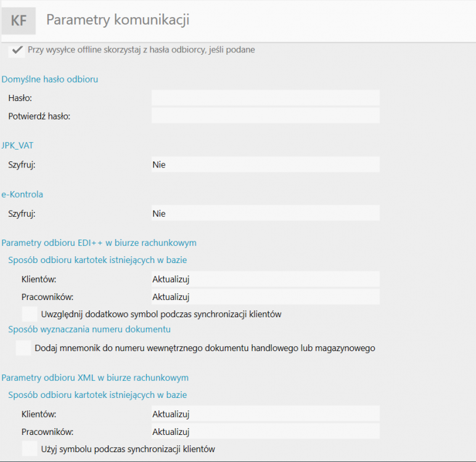Click the Hasło password field

point(265,98)
